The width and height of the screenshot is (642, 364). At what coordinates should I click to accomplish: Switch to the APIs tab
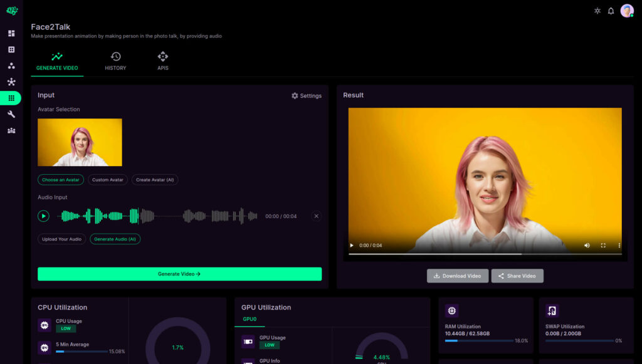[163, 62]
